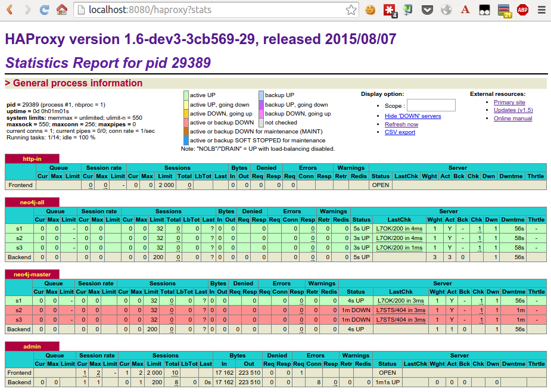Viewport: 551px width, 392px height.
Task: Open the monitor extension icon
Action: click(407, 10)
